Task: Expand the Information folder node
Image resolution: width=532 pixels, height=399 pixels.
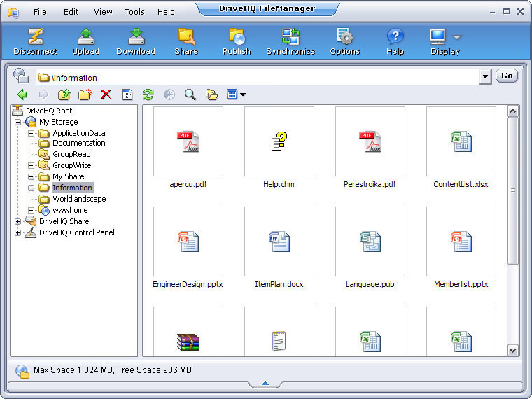Action: 31,188
